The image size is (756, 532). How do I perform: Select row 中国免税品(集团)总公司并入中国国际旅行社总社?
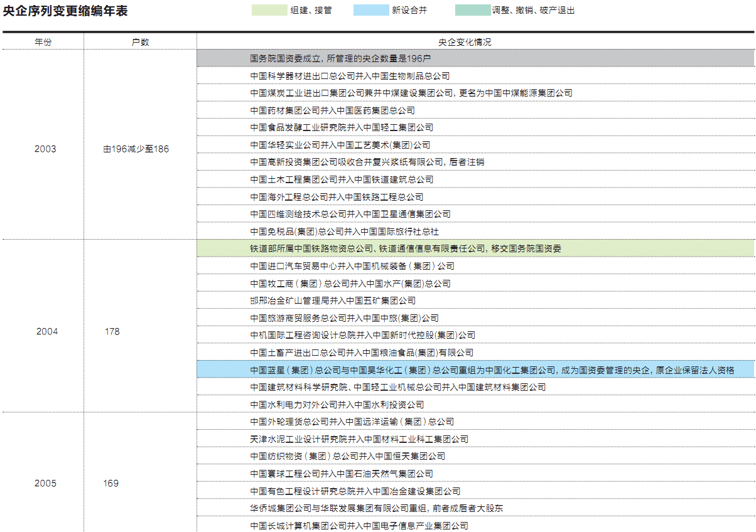(475, 231)
